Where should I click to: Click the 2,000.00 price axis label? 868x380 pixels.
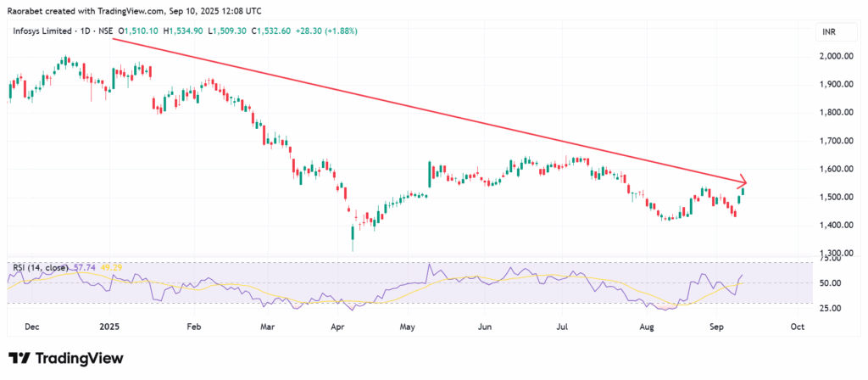click(x=835, y=56)
